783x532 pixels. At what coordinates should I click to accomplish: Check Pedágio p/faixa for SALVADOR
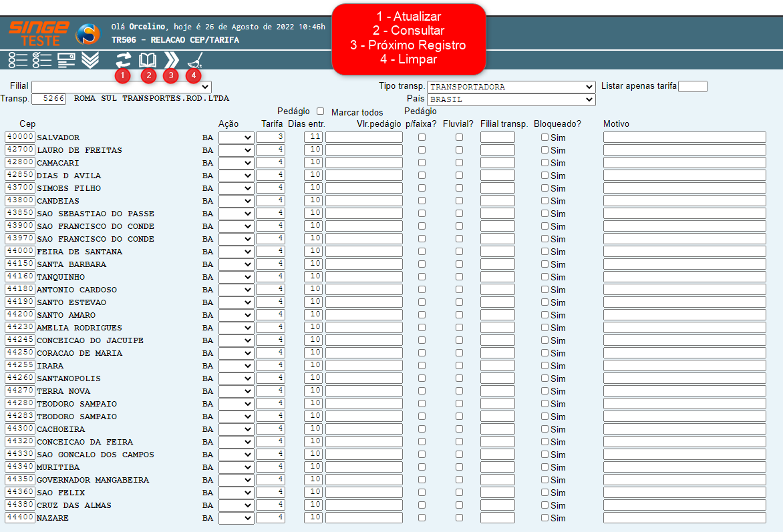[422, 138]
